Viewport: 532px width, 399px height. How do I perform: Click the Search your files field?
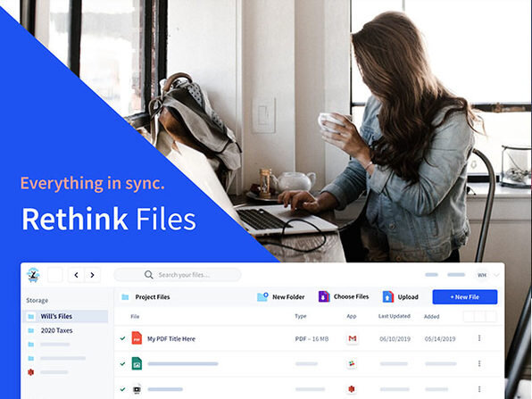point(178,275)
